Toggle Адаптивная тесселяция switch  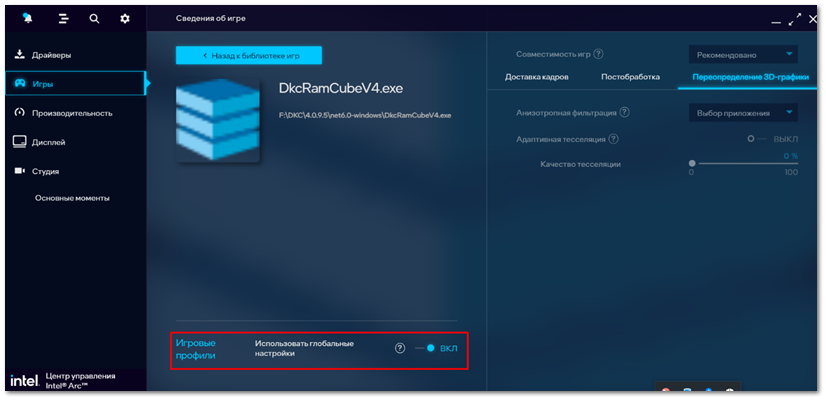click(758, 139)
